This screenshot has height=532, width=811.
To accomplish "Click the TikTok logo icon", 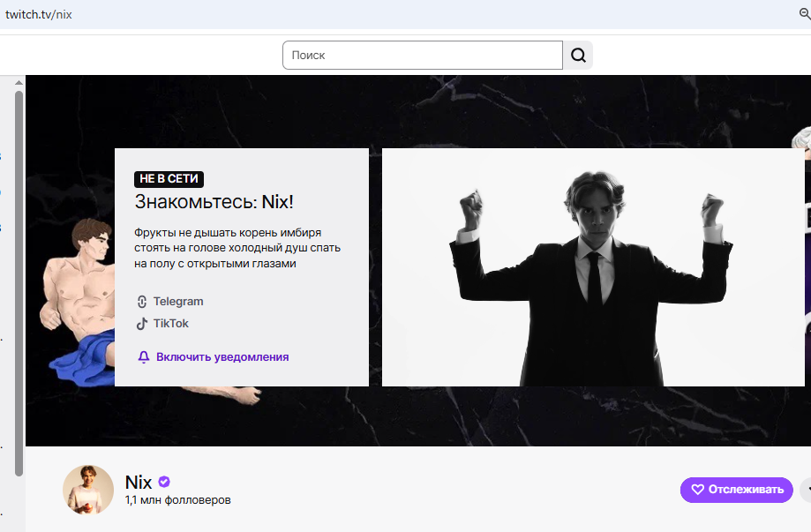I will pyautogui.click(x=141, y=324).
